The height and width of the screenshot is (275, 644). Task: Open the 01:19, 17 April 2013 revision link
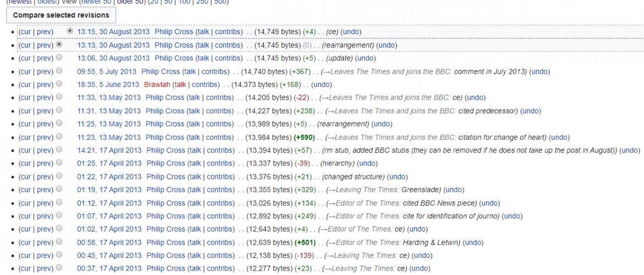pos(109,190)
